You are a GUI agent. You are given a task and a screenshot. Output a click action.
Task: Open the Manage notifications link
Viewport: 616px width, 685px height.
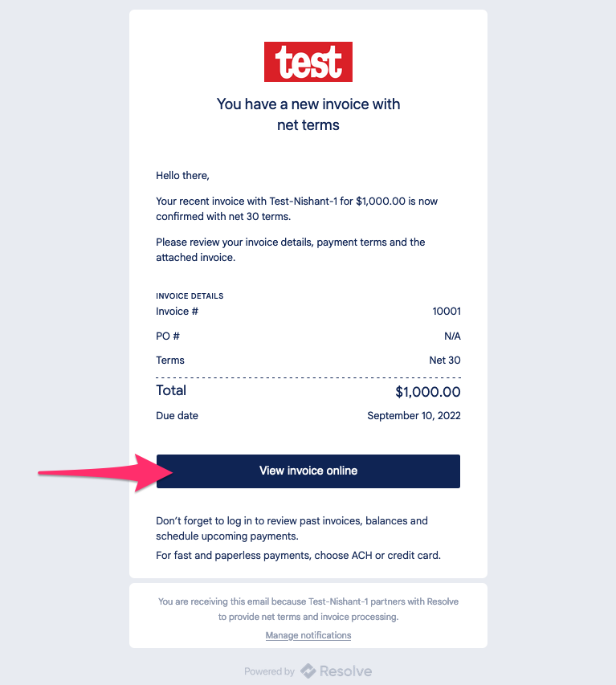coord(308,635)
